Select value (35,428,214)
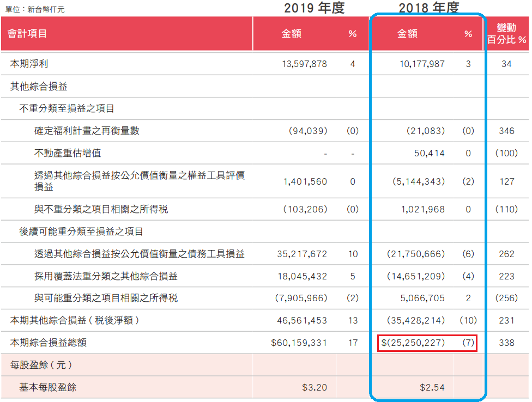The width and height of the screenshot is (532, 402). [x=415, y=320]
